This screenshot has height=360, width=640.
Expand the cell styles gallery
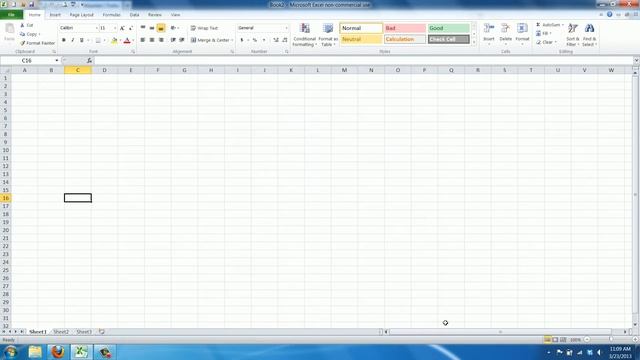474,42
